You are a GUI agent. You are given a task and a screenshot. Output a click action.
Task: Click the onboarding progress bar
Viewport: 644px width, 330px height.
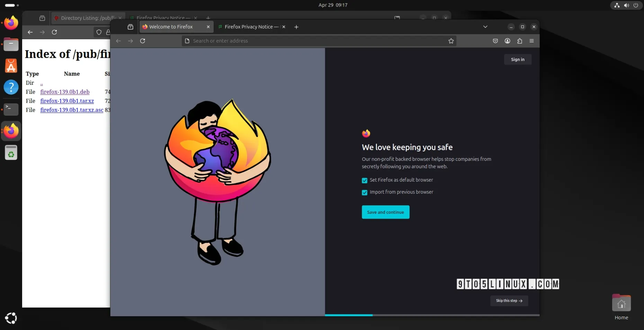tap(432, 315)
